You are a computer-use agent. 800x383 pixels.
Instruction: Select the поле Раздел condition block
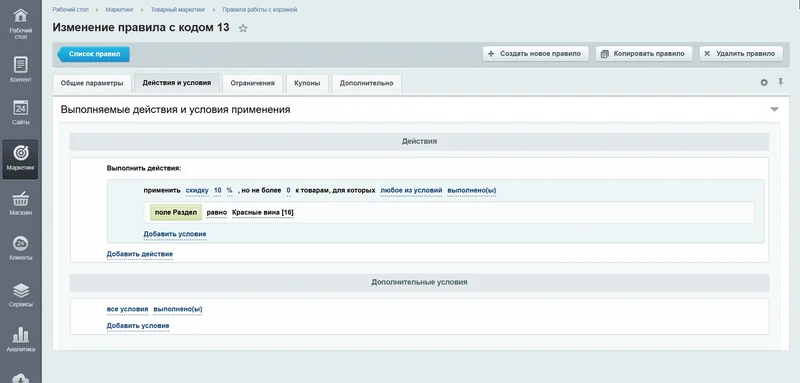point(176,213)
